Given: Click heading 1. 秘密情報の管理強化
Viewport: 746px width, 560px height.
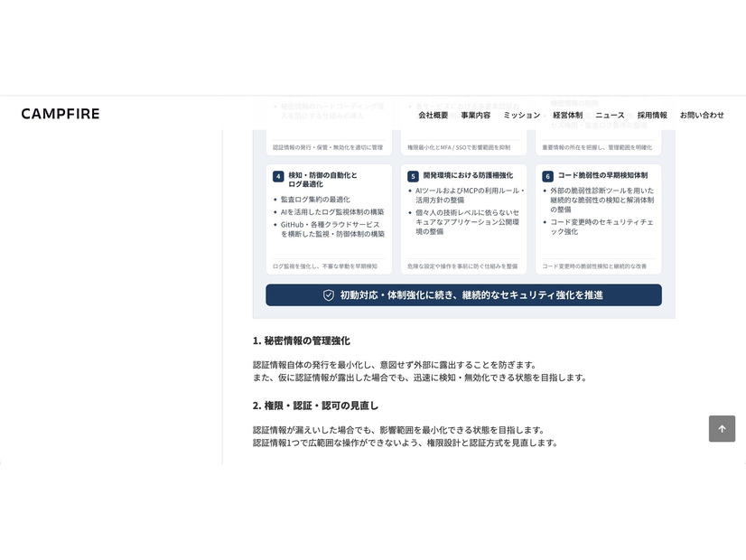Looking at the screenshot, I should (301, 341).
